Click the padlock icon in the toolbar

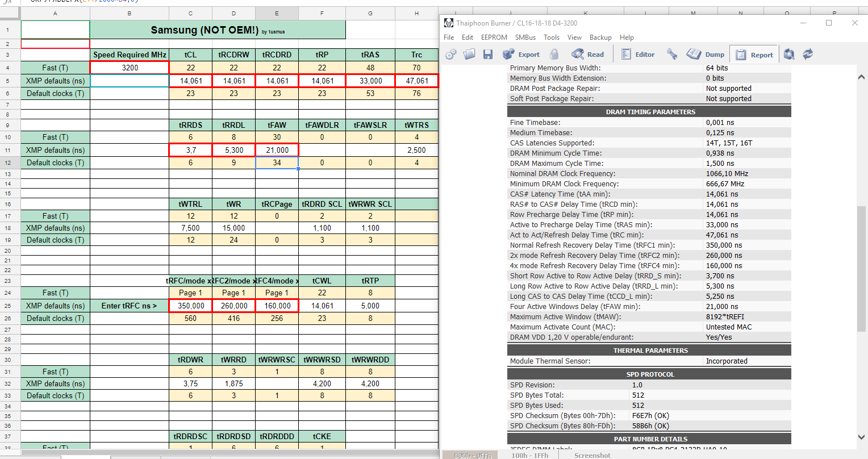coord(554,55)
